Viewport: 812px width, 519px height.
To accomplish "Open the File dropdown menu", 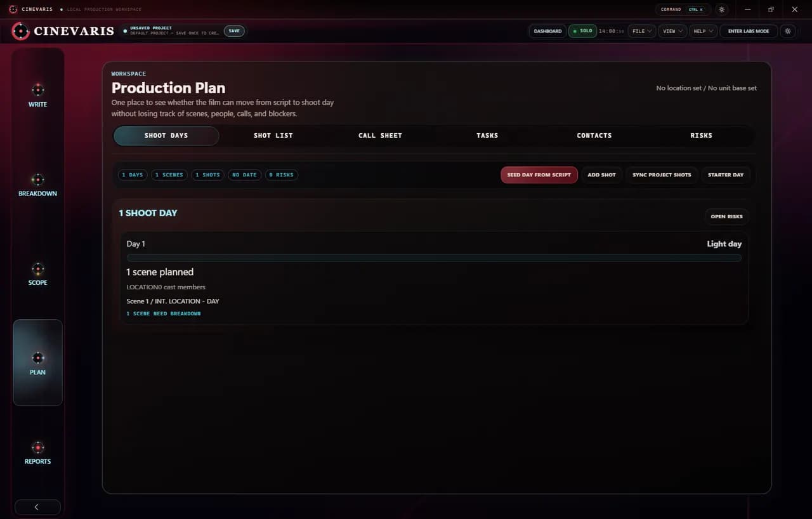I will click(642, 31).
